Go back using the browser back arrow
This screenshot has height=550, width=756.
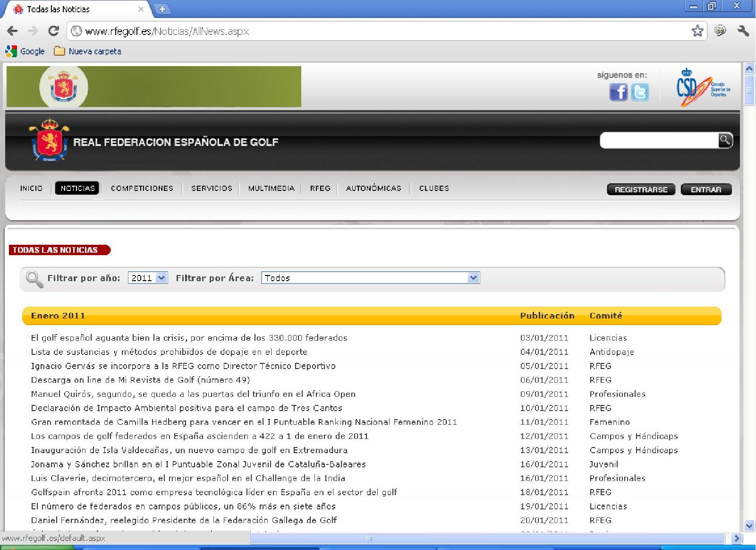[x=12, y=31]
